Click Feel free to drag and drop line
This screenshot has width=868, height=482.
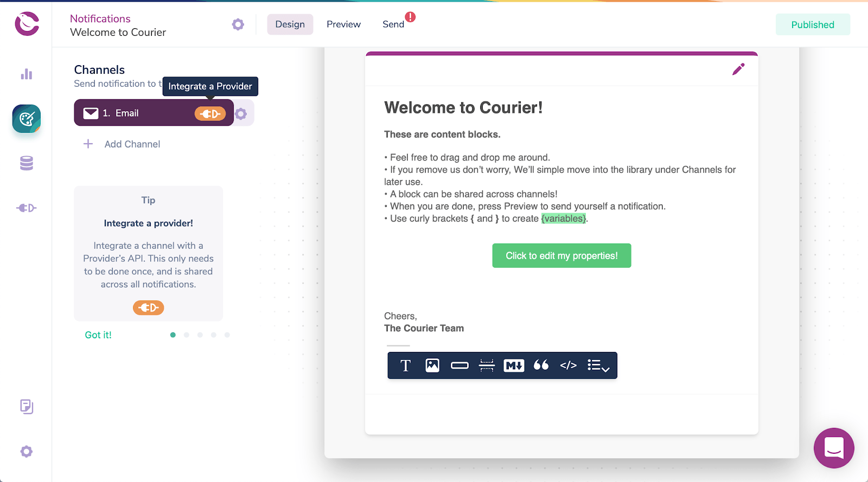[x=467, y=157]
